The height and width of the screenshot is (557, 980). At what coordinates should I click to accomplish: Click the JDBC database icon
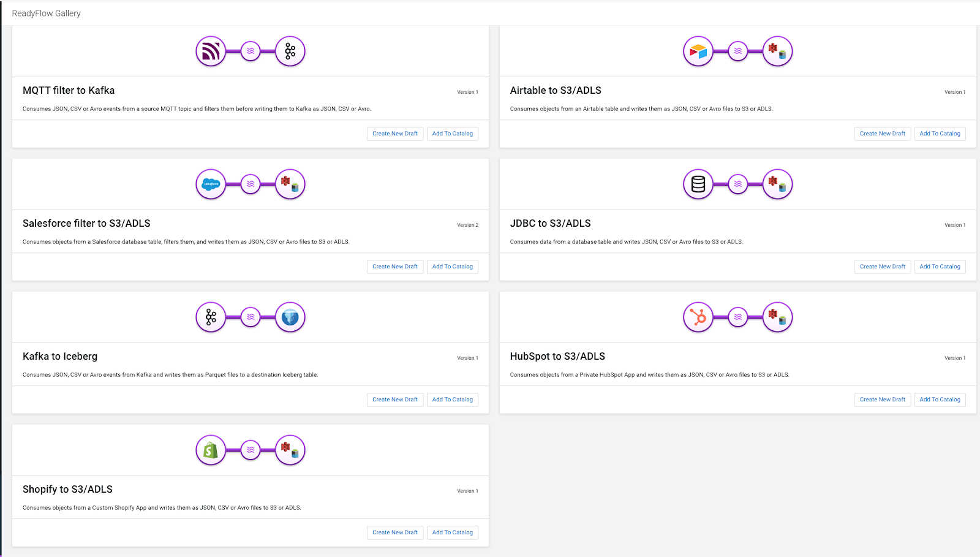point(698,184)
